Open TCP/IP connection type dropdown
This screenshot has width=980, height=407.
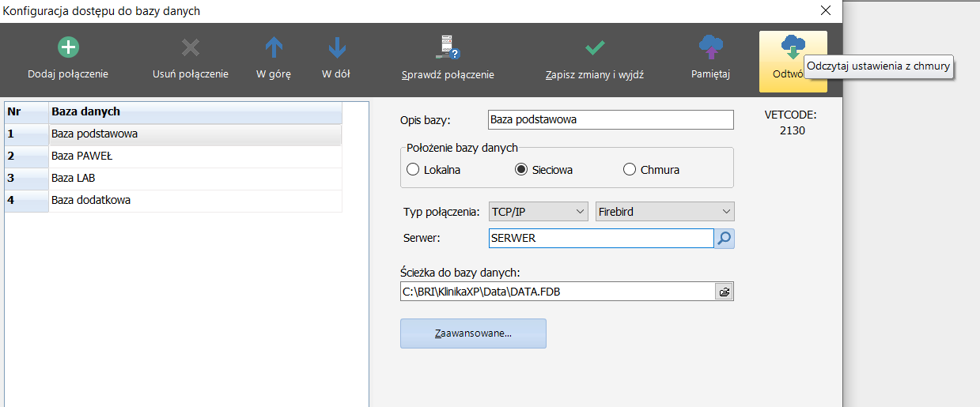pos(539,212)
